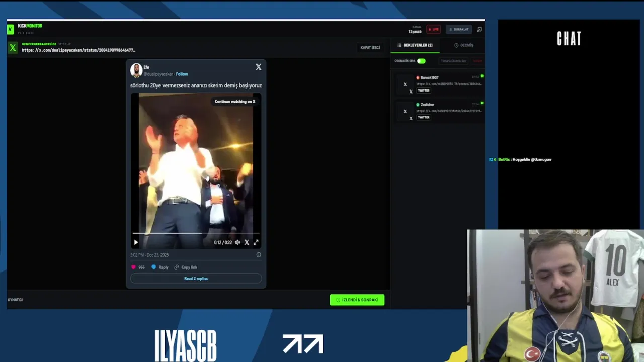
Task: Play the embedded tweet video
Action: [136, 242]
